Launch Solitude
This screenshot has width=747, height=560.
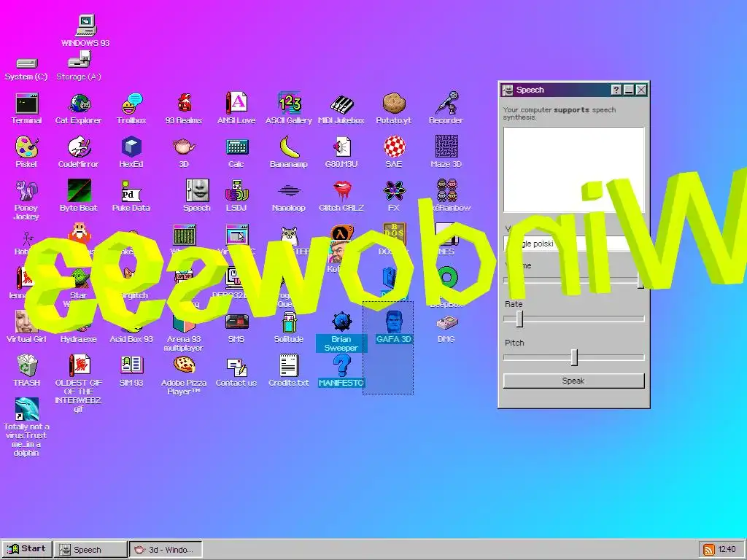[x=289, y=327]
